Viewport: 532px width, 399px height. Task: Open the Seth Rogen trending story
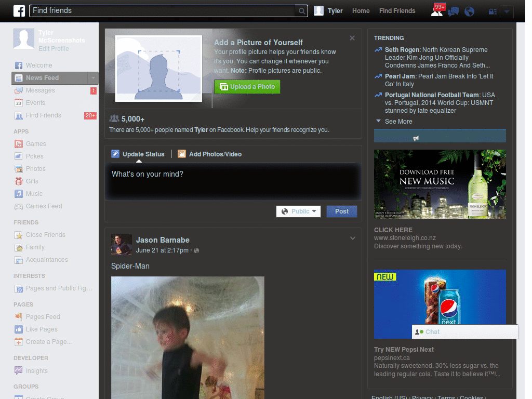click(x=437, y=58)
